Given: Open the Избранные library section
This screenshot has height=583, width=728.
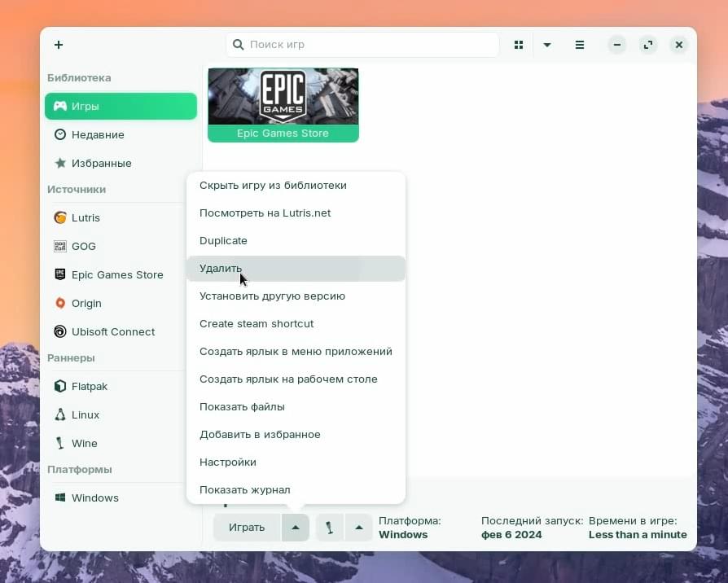Looking at the screenshot, I should (121, 163).
